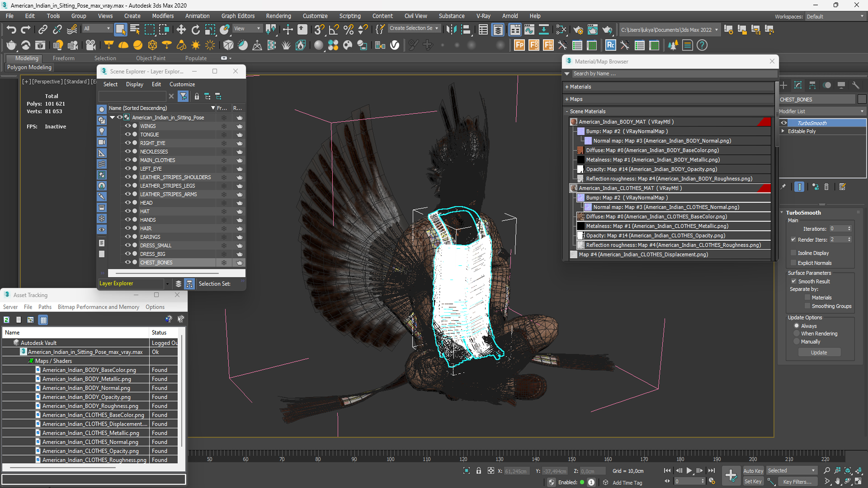Viewport: 868px width, 488px height.
Task: Click the V-Ray logo toolbar icon
Action: pyautogui.click(x=395, y=45)
